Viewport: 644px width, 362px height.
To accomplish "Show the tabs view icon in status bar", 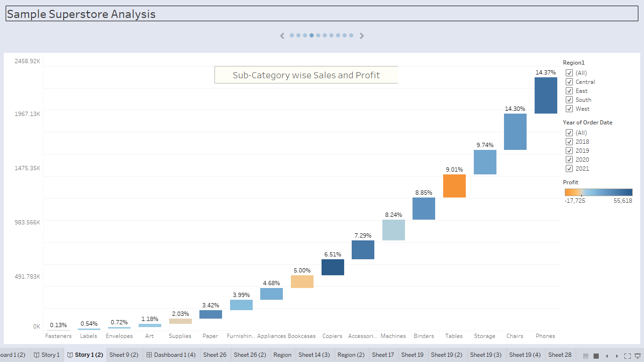I will click(x=596, y=356).
